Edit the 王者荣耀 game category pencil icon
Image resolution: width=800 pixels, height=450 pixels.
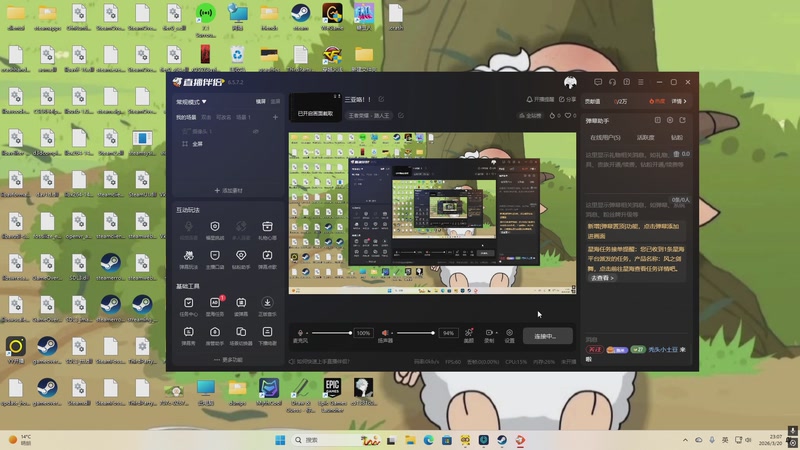pyautogui.click(x=401, y=115)
